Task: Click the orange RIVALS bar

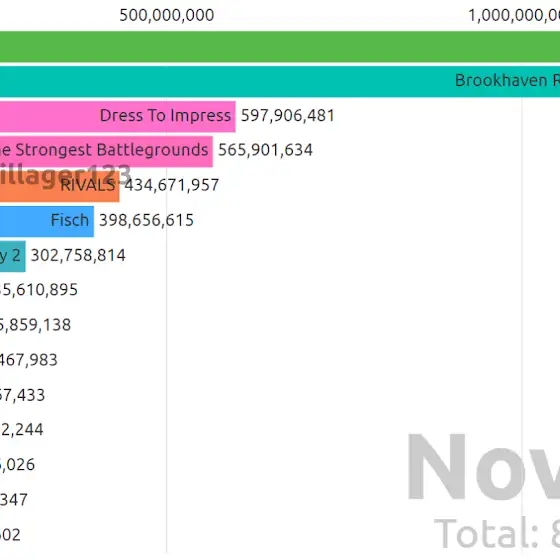Action: click(60, 186)
